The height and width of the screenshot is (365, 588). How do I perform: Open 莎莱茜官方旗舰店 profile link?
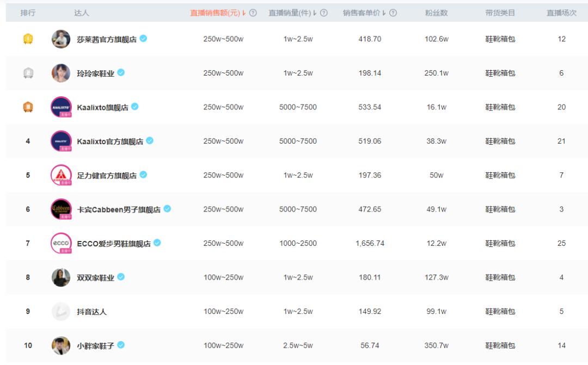tap(107, 39)
